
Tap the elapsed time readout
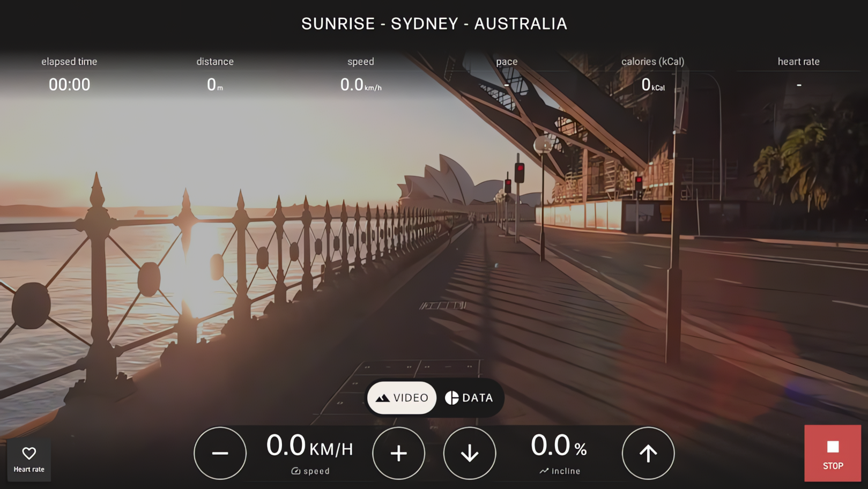pos(69,84)
